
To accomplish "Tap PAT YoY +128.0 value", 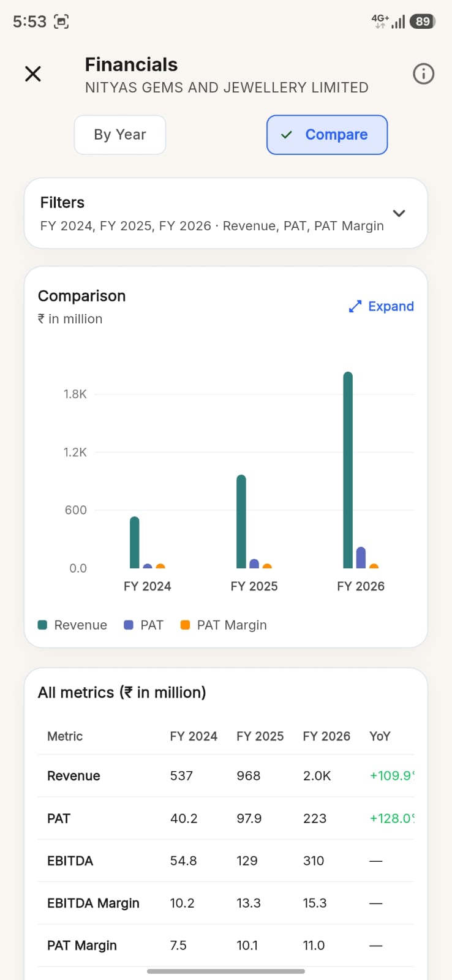I will 392,818.
